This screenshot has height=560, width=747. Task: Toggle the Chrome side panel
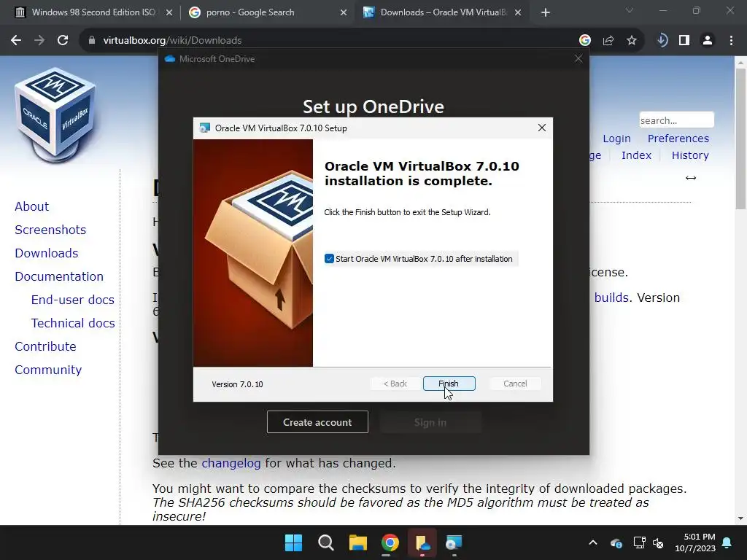[x=684, y=41]
